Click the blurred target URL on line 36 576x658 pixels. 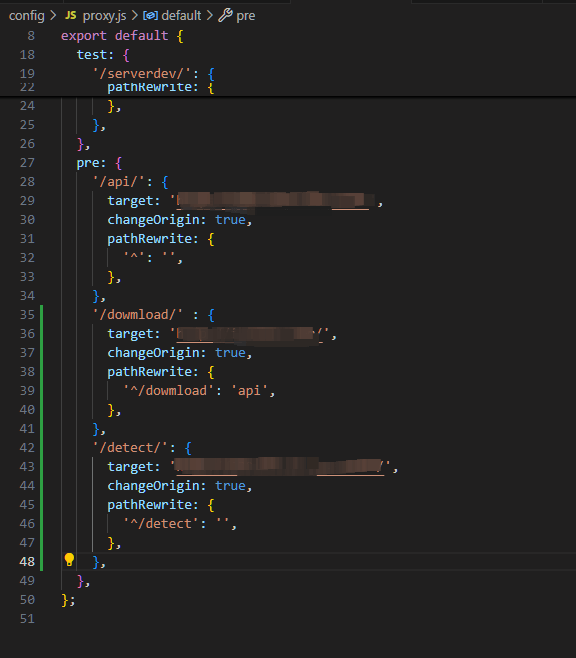[248, 334]
